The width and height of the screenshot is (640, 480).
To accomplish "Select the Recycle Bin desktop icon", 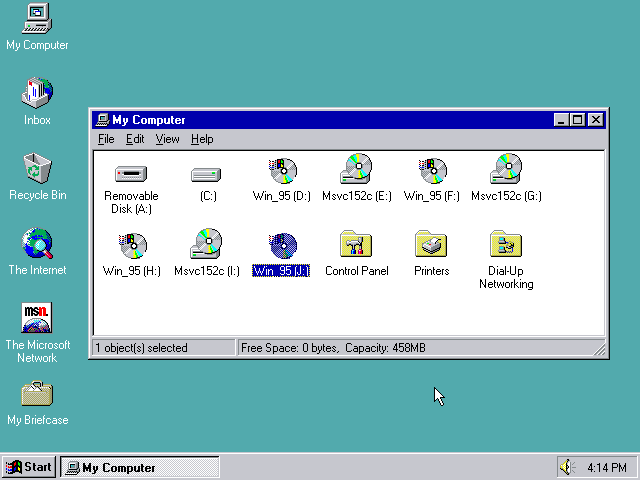I will (x=37, y=168).
